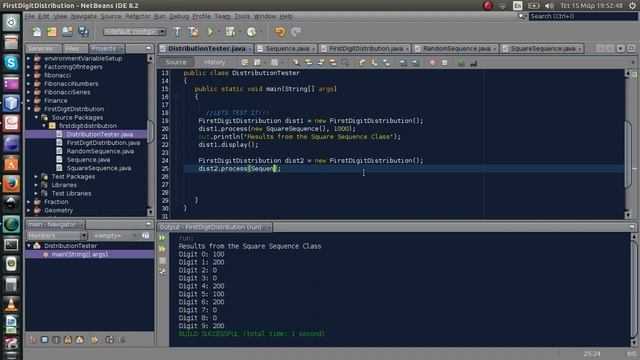640x360 pixels.
Task: Expand the Fraction project node
Action: 29,202
